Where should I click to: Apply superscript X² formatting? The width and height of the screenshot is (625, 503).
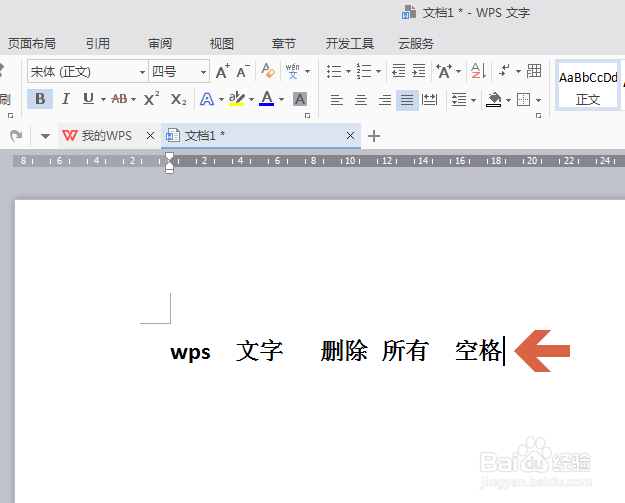(151, 99)
